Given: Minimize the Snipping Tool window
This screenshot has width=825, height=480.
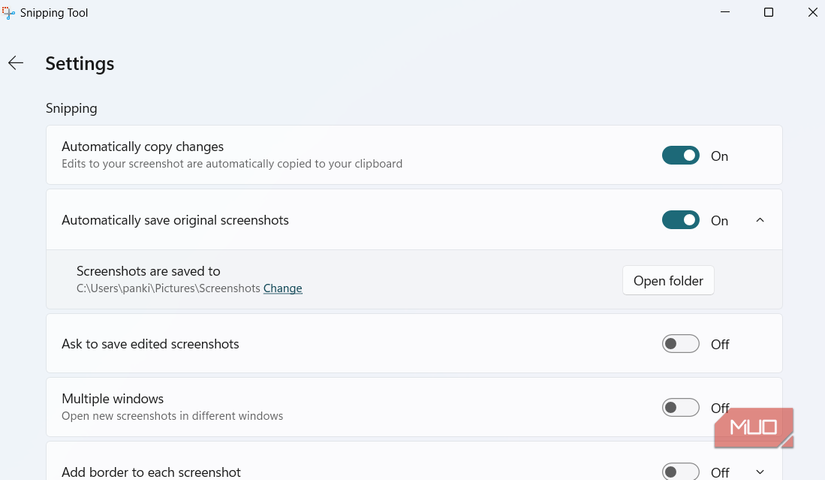Looking at the screenshot, I should [723, 13].
